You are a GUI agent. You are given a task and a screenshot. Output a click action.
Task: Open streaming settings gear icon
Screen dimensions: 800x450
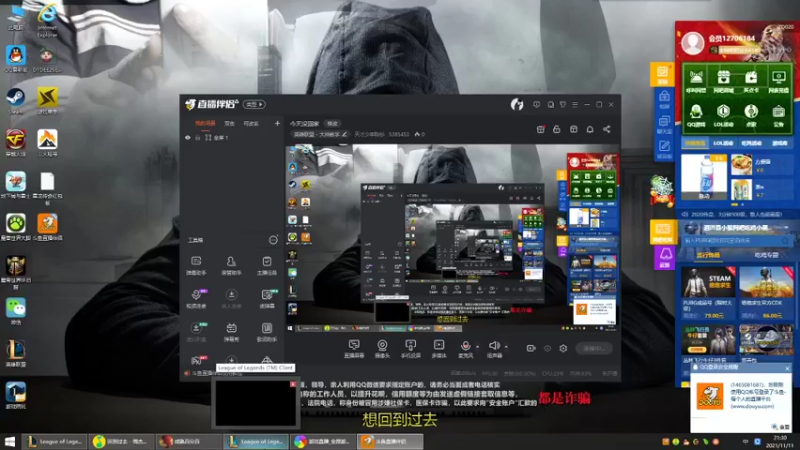tap(563, 348)
